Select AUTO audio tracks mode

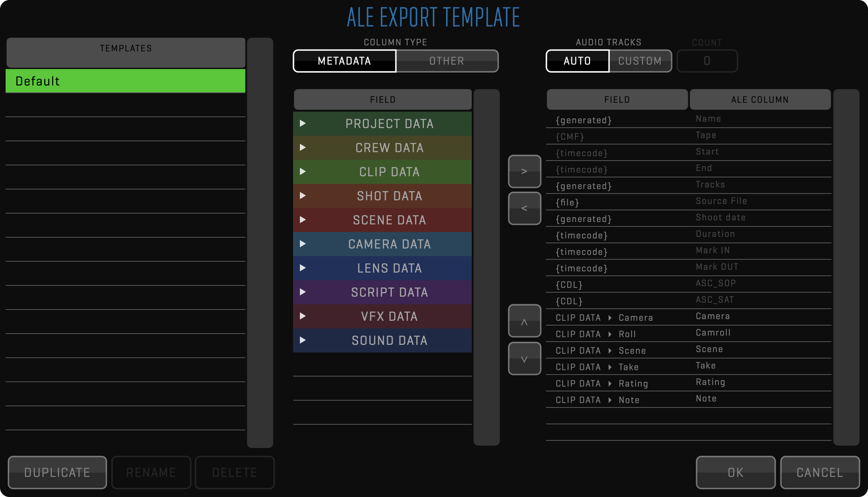click(577, 61)
